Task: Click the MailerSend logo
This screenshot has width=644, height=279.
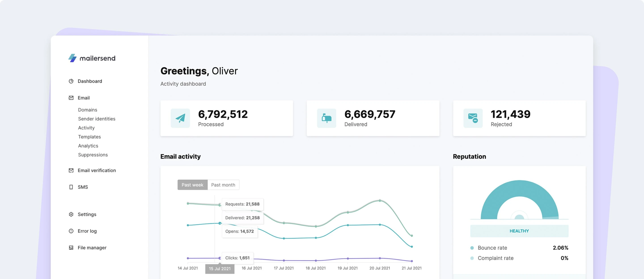Action: (x=92, y=58)
